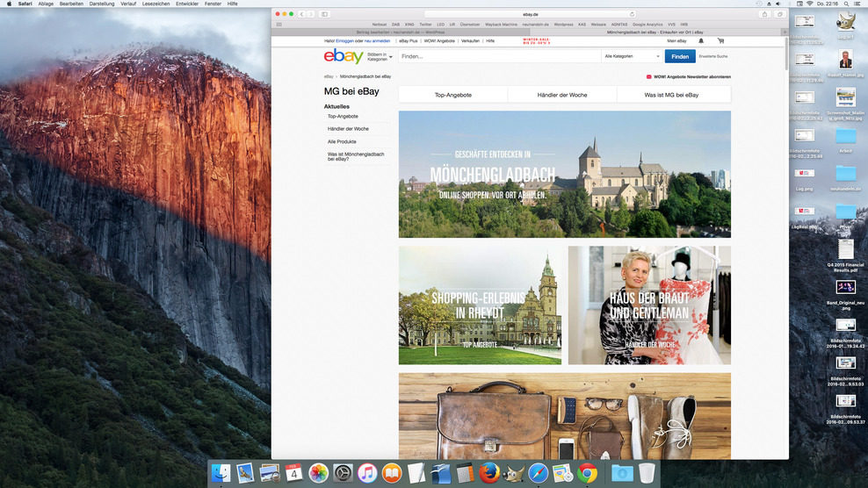
Task: Click the blue Finden button
Action: pyautogui.click(x=680, y=56)
